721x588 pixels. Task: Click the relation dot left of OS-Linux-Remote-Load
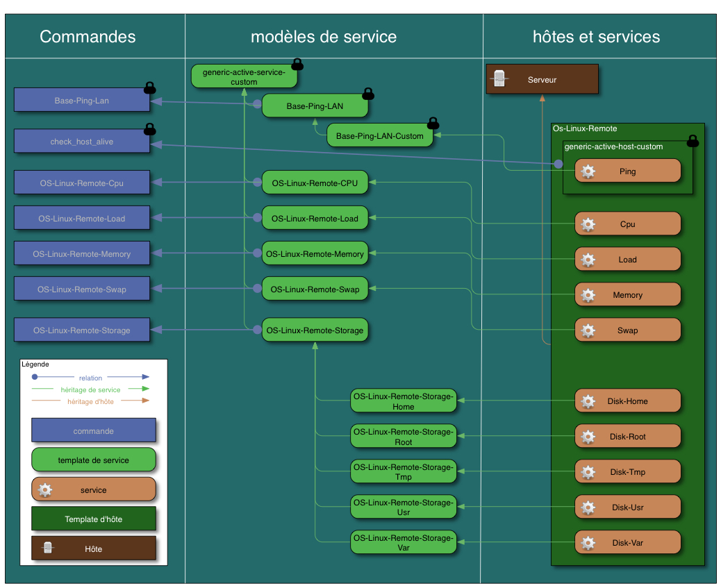tap(257, 218)
